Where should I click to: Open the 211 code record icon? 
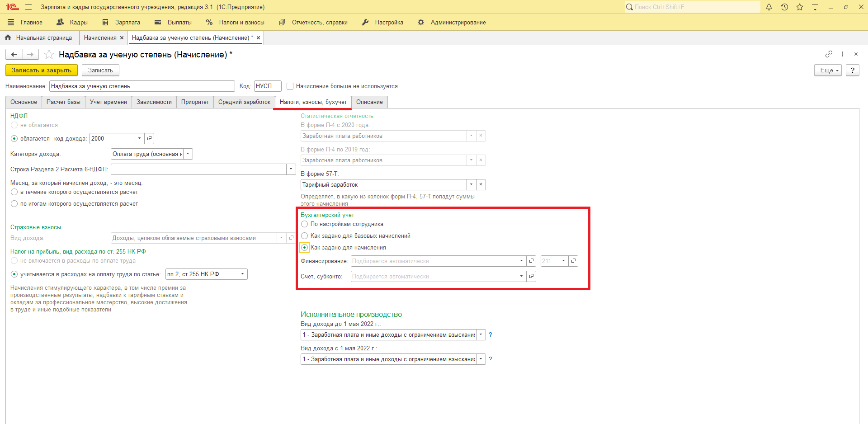pos(573,261)
